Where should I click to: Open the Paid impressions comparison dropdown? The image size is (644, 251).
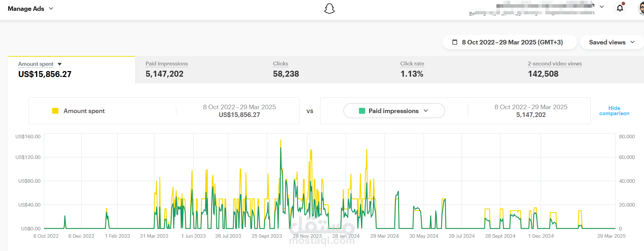pos(394,111)
